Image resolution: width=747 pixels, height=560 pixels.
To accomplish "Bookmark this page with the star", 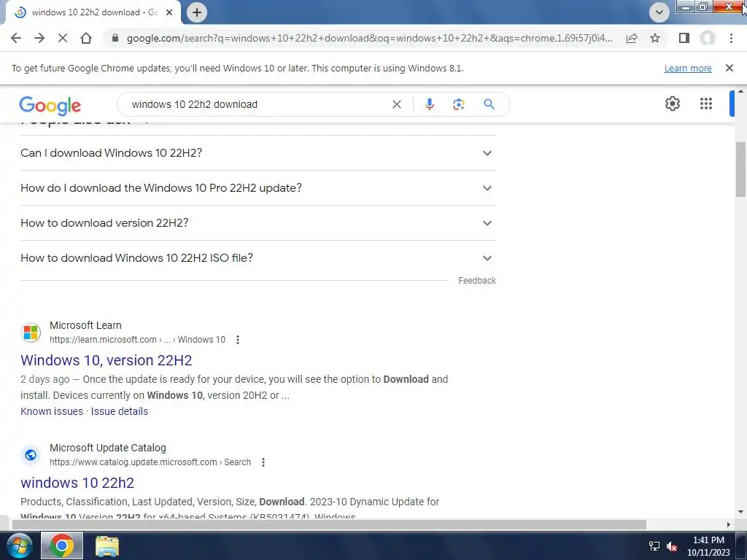I will pos(655,38).
